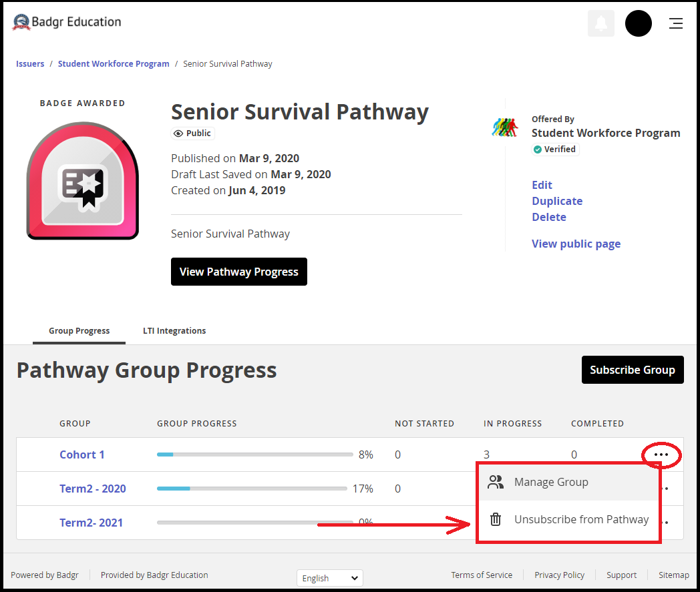
Task: Open the Cohort 1 three-dots menu
Action: pyautogui.click(x=661, y=455)
